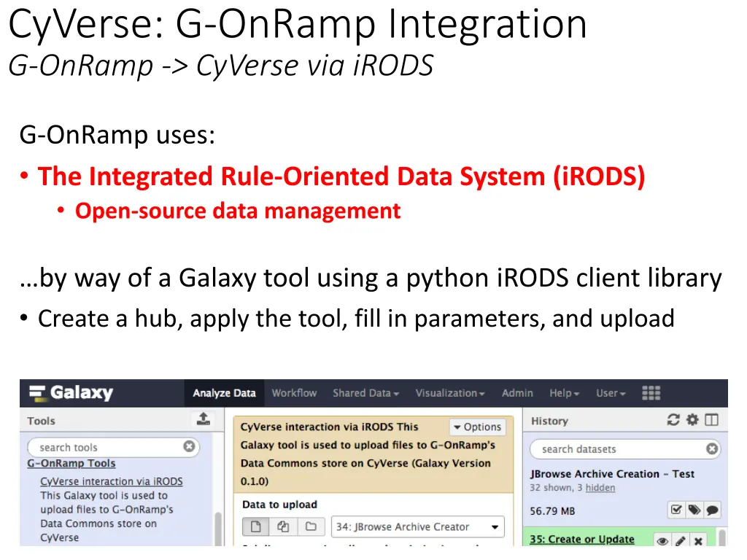Viewport: 747px width, 560px height.
Task: View data of dataset 35 with eye icon
Action: pyautogui.click(x=662, y=540)
